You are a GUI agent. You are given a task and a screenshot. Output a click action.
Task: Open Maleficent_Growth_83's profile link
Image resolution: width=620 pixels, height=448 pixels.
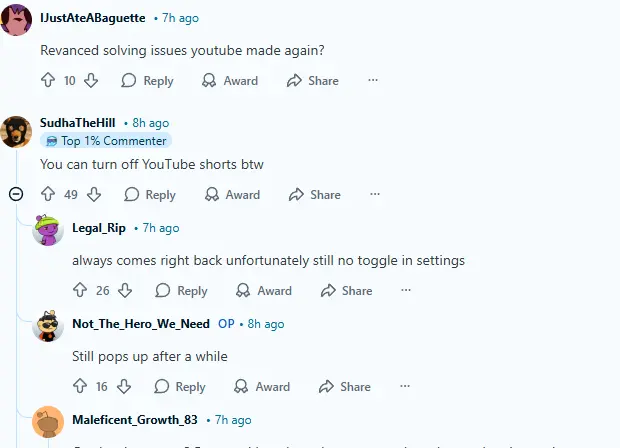[x=135, y=420]
